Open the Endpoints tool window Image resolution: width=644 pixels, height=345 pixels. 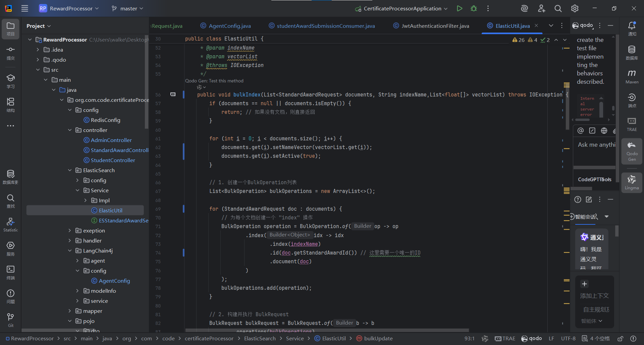tap(632, 100)
